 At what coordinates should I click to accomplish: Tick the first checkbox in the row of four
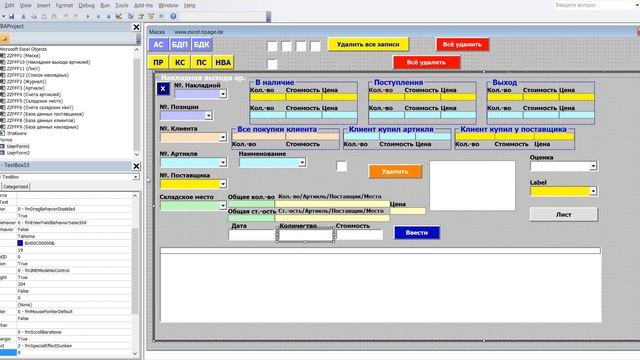click(272, 46)
